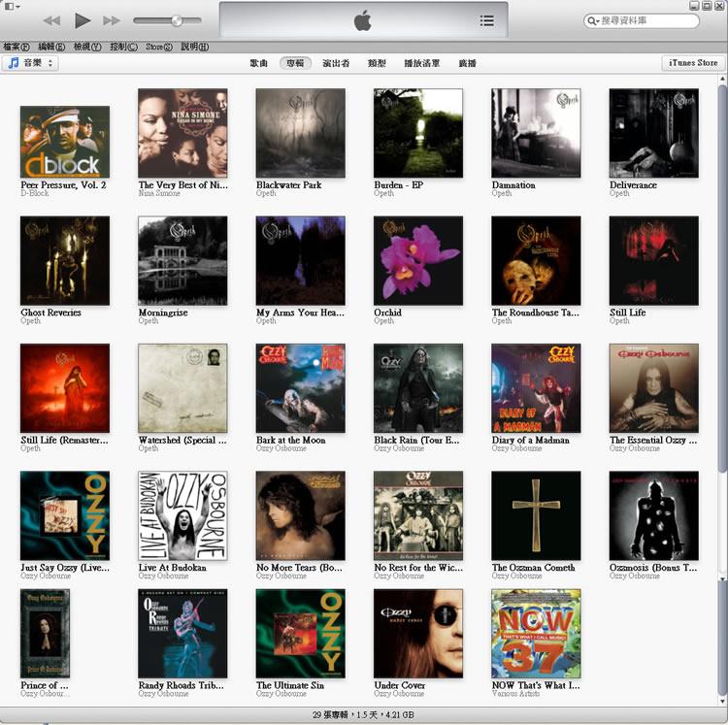Switch to the 播放清單 view tab
Screen dimensions: 728x725
(x=421, y=63)
